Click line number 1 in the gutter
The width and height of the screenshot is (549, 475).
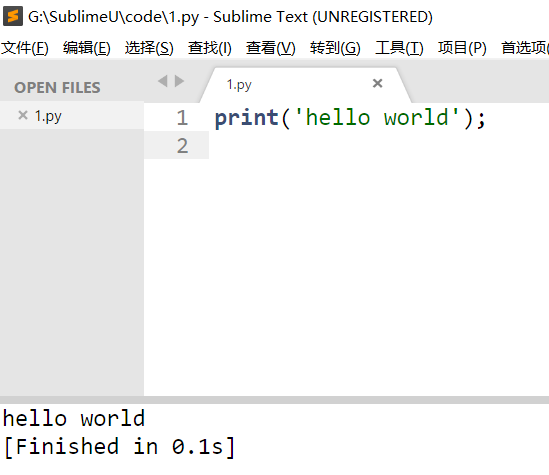coord(182,118)
